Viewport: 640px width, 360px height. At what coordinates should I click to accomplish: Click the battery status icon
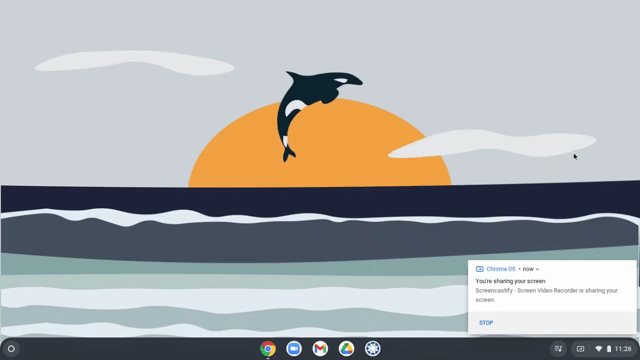tap(609, 349)
